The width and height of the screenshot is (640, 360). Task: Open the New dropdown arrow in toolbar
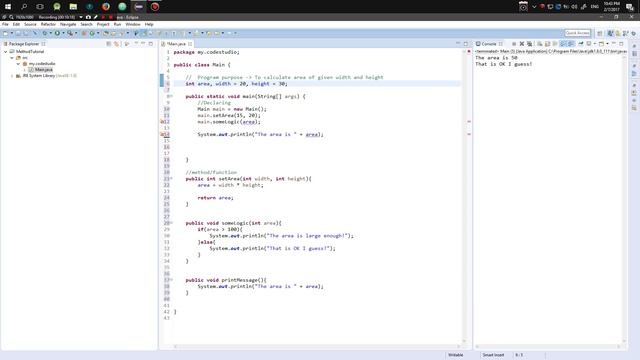(12, 33)
